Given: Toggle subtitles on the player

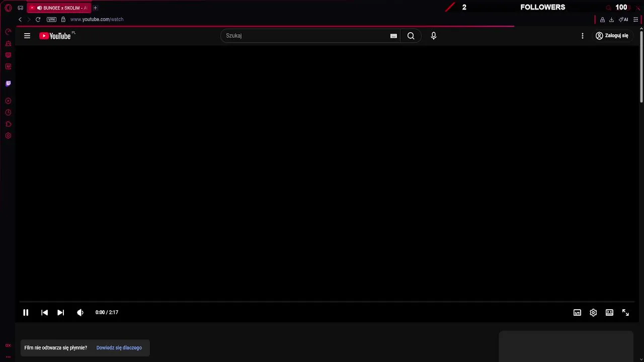Looking at the screenshot, I should (577, 312).
